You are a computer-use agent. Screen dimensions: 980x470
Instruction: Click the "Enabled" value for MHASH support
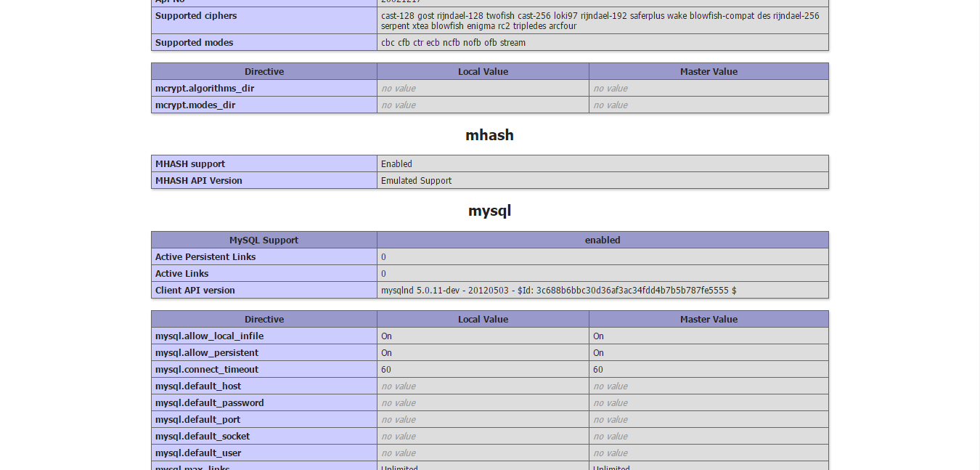396,163
